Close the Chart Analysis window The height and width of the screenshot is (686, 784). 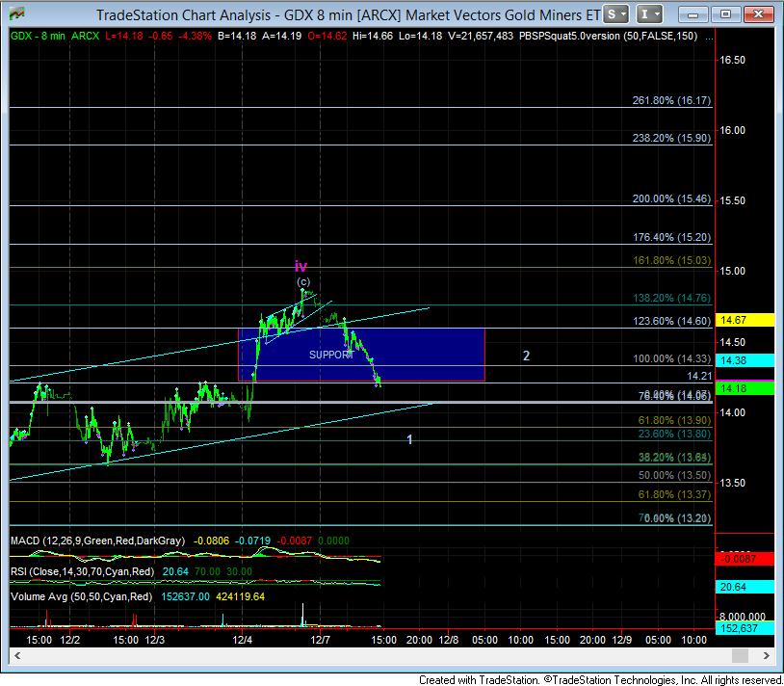[x=759, y=14]
